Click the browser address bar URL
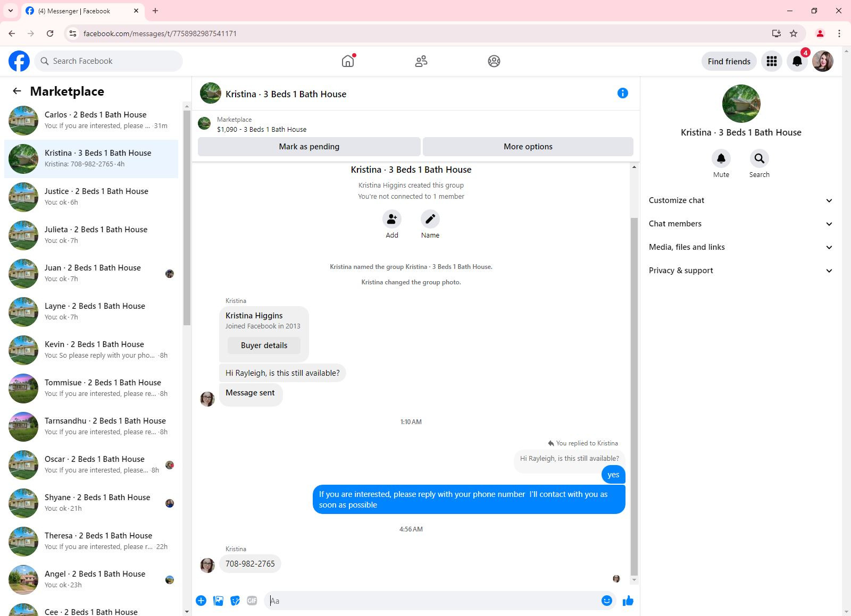The height and width of the screenshot is (616, 851). tap(160, 33)
